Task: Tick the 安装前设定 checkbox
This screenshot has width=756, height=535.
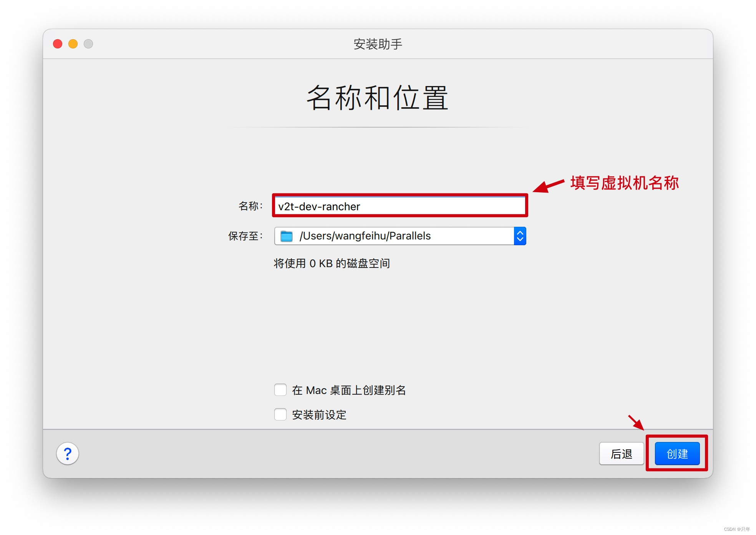Action: point(280,414)
